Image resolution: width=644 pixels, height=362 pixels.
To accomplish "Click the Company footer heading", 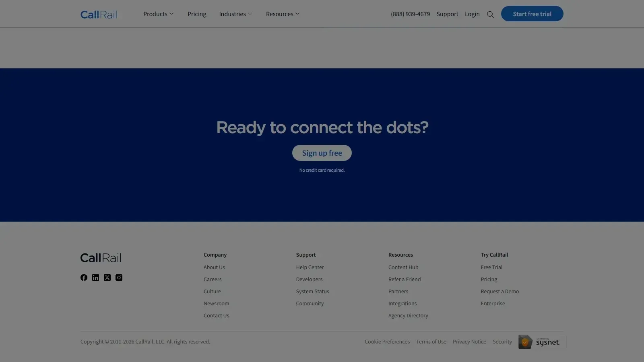I will tap(215, 255).
